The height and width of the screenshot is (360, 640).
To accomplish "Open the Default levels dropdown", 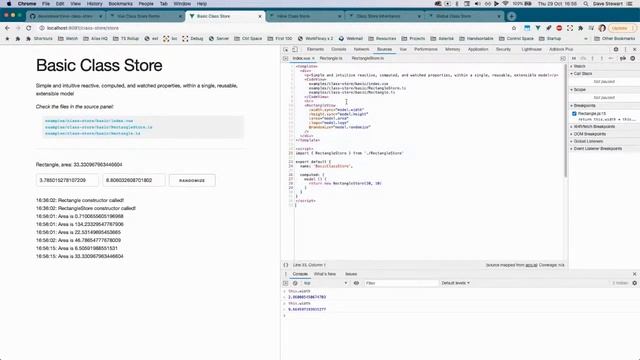I will click(456, 283).
